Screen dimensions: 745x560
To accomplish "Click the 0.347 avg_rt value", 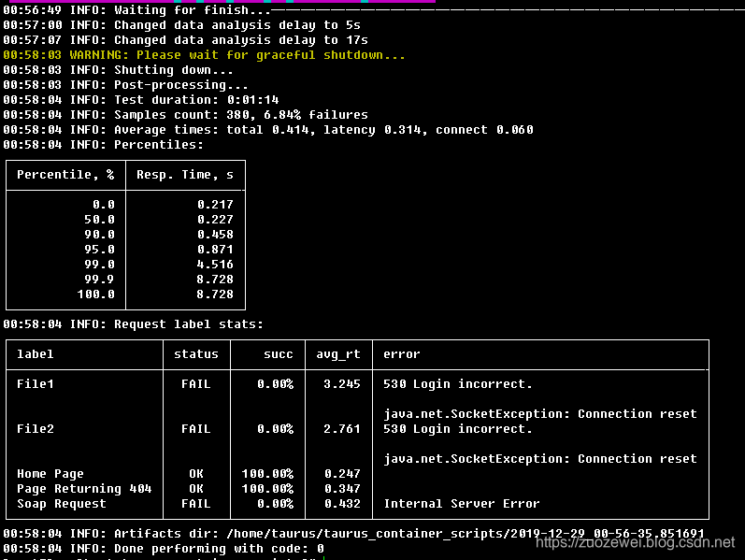I will (x=342, y=489).
